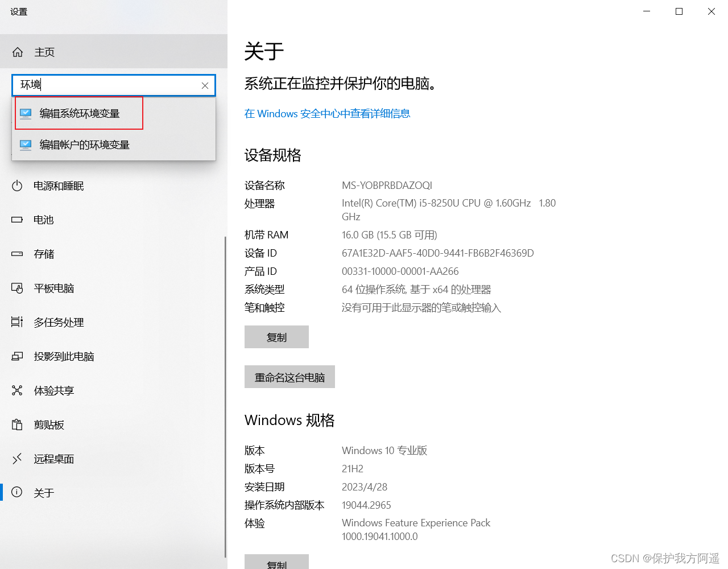This screenshot has height=569, width=728.
Task: Click the 电源和睡眠 power icon
Action: 17,185
